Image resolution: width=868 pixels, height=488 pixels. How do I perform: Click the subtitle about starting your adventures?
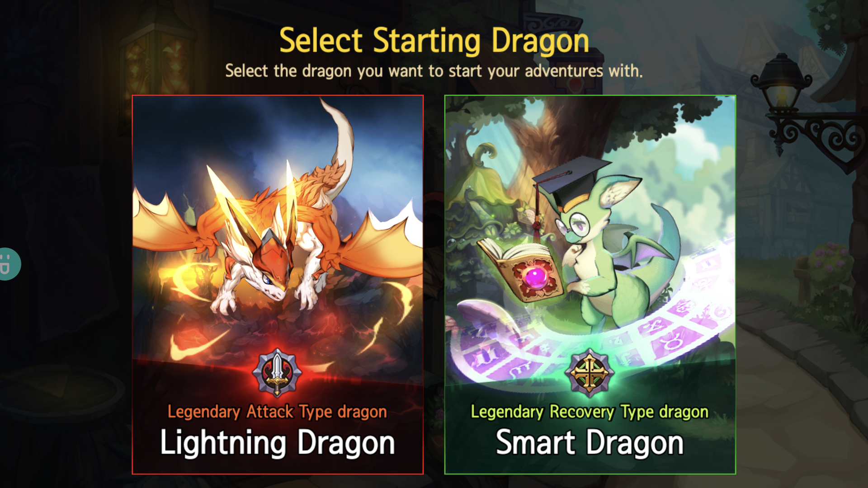coord(434,71)
